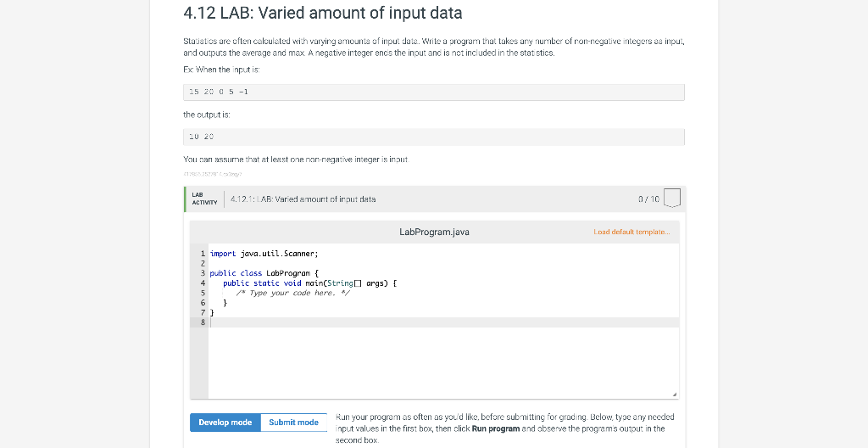The width and height of the screenshot is (868, 448).
Task: Click the editor resize handle corner
Action: pos(676,395)
